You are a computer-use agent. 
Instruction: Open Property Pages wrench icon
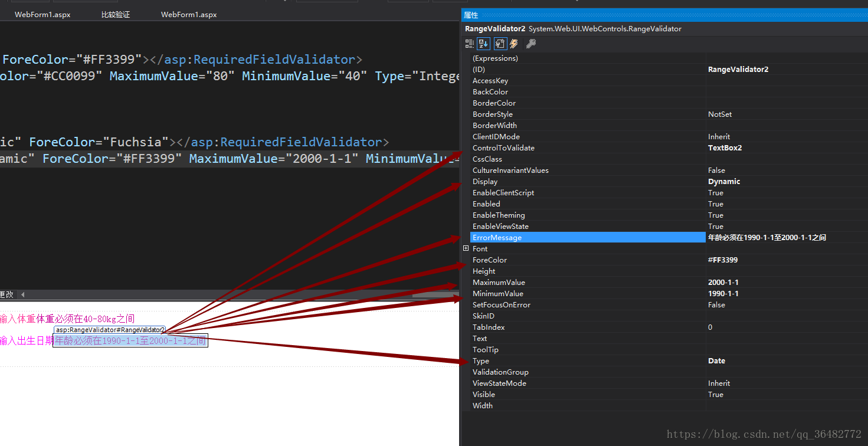[x=531, y=44]
